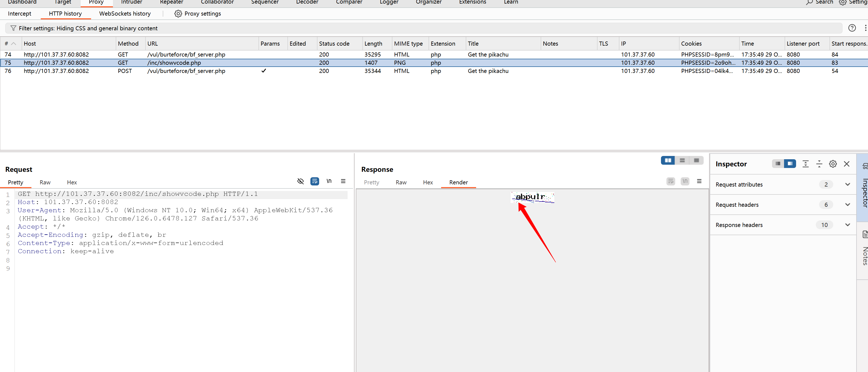Select the stacked horizontal layout icon
The image size is (868, 372).
[682, 161]
